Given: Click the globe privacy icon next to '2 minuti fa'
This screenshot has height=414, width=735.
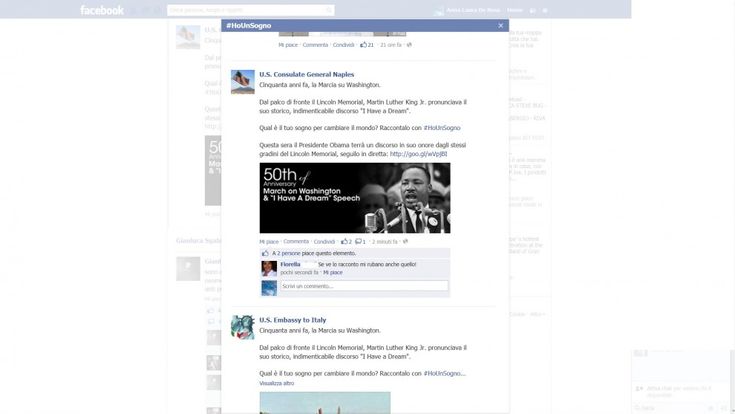Looking at the screenshot, I should click(x=405, y=242).
